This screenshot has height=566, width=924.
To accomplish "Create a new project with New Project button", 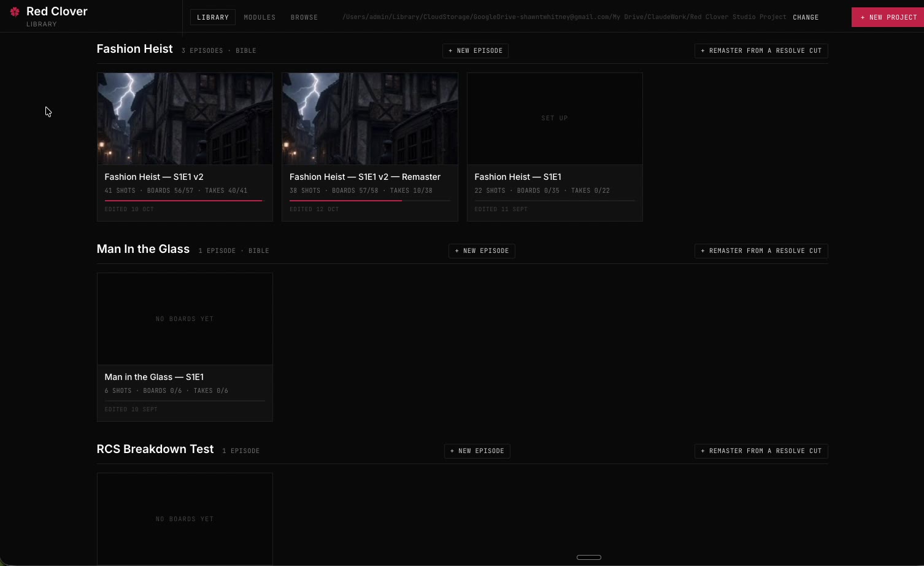I will click(888, 17).
